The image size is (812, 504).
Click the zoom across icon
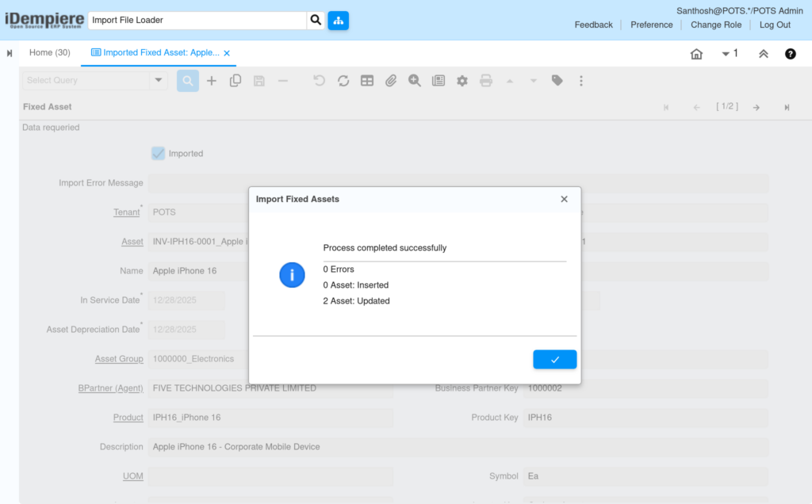click(414, 81)
